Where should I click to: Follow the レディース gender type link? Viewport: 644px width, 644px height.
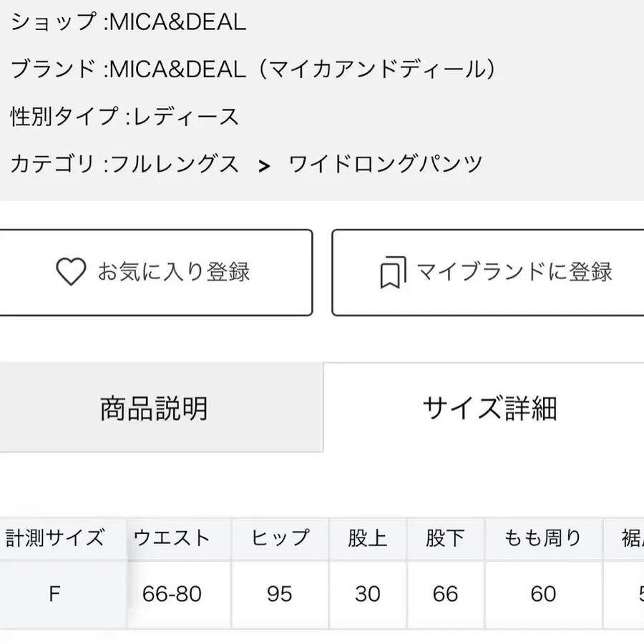coord(183,116)
